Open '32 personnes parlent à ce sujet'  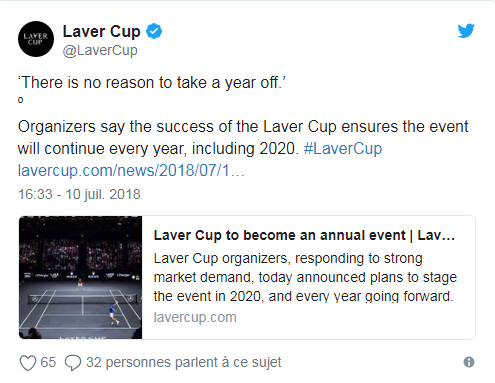pos(184,363)
